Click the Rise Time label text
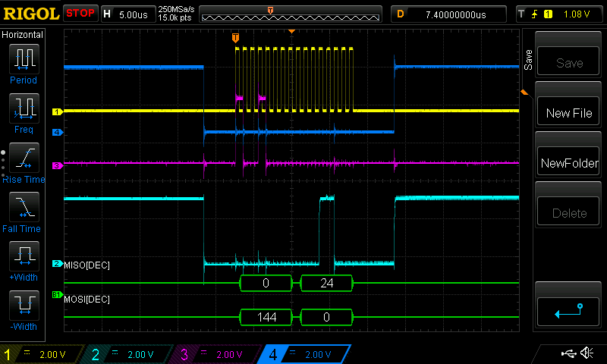 coord(24,180)
